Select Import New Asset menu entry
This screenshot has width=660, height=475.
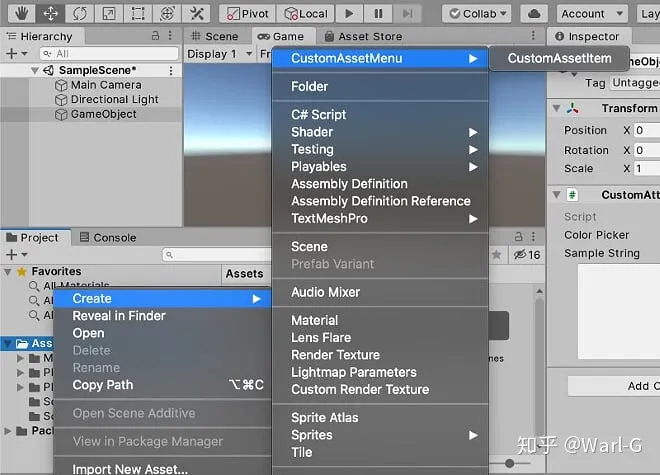[162, 469]
